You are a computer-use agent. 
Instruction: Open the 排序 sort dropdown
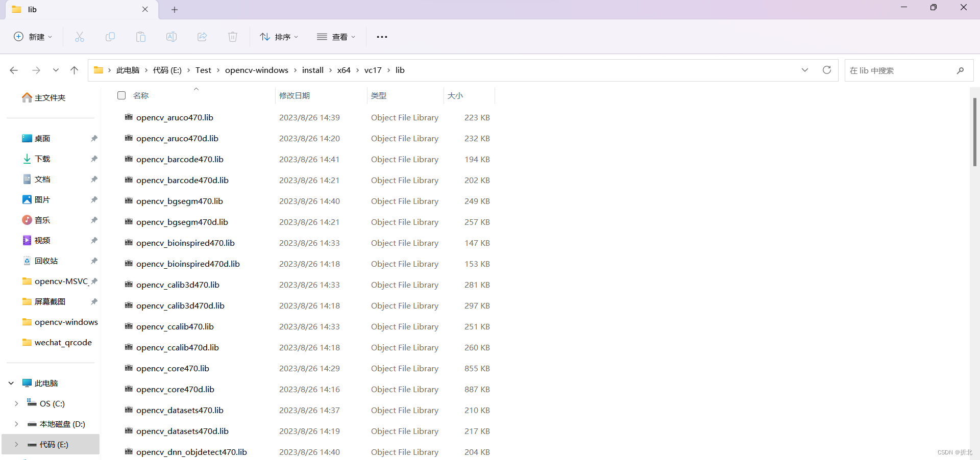(279, 37)
